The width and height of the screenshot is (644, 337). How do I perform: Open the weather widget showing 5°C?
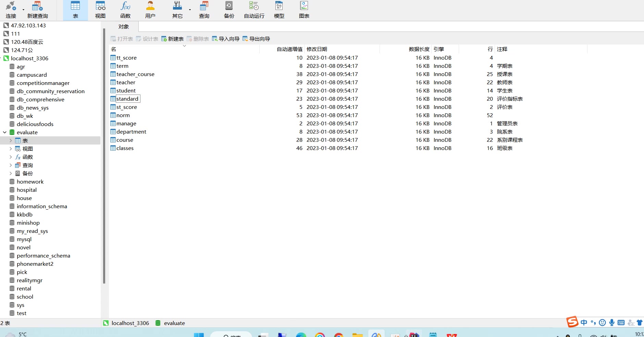point(16,334)
